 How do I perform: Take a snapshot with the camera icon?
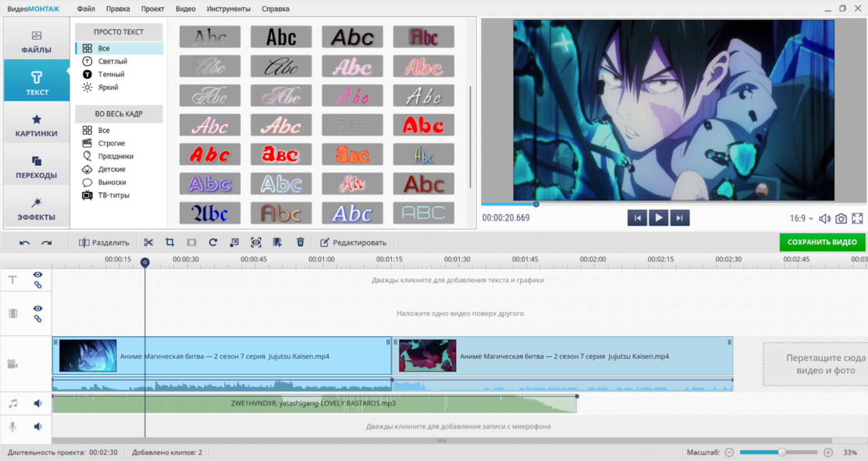(x=841, y=218)
